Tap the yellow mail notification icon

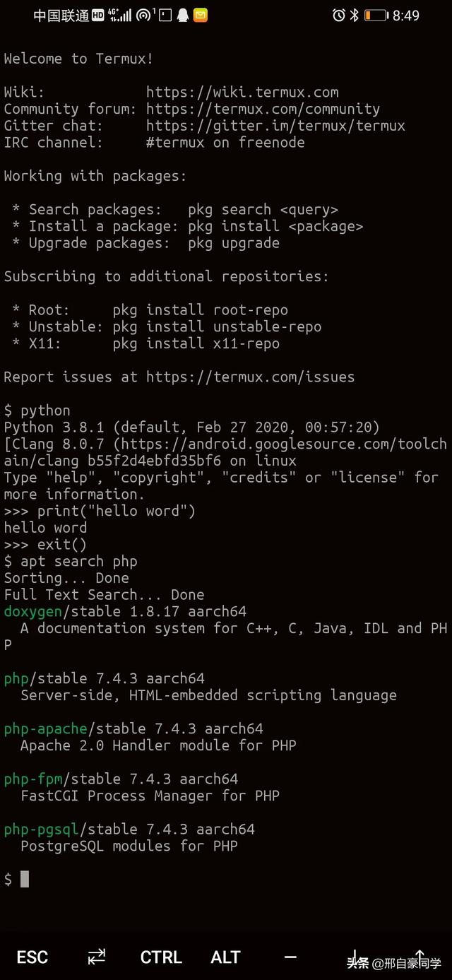click(x=201, y=15)
